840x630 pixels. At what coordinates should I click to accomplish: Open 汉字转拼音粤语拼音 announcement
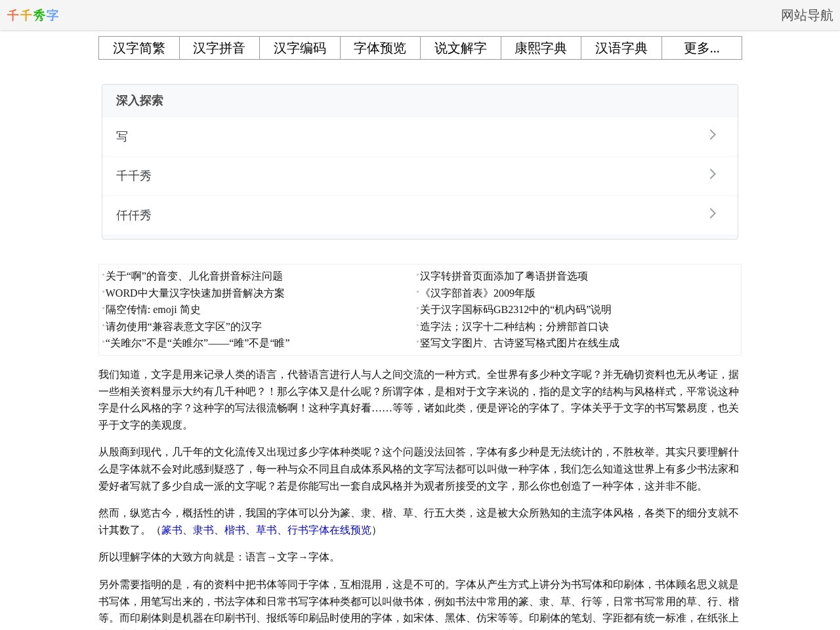[x=503, y=276]
